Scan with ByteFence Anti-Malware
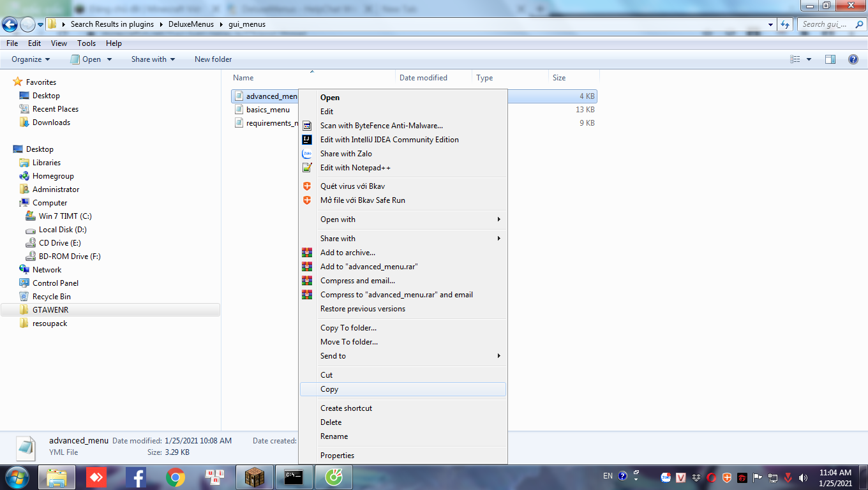Viewport: 868px width, 490px height. [403, 126]
